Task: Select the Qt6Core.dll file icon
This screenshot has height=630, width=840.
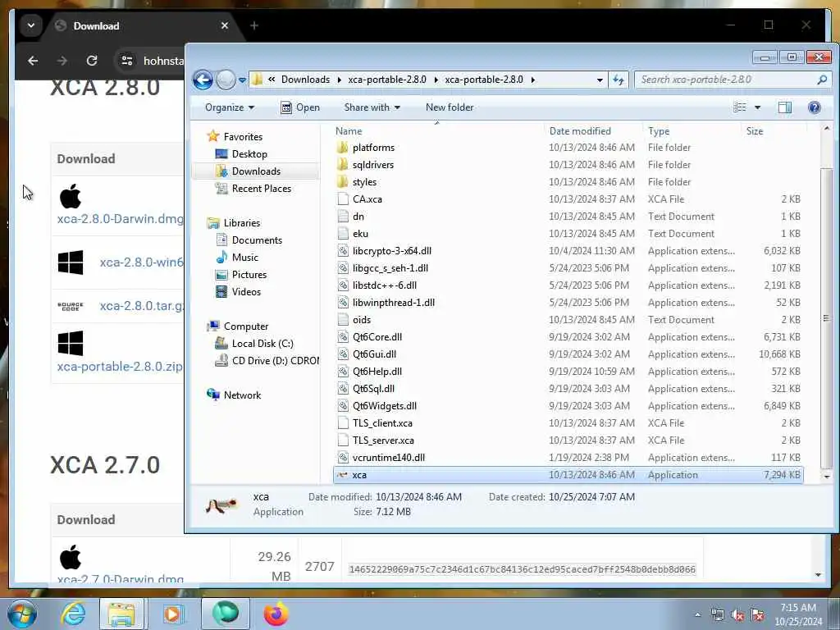Action: [343, 337]
